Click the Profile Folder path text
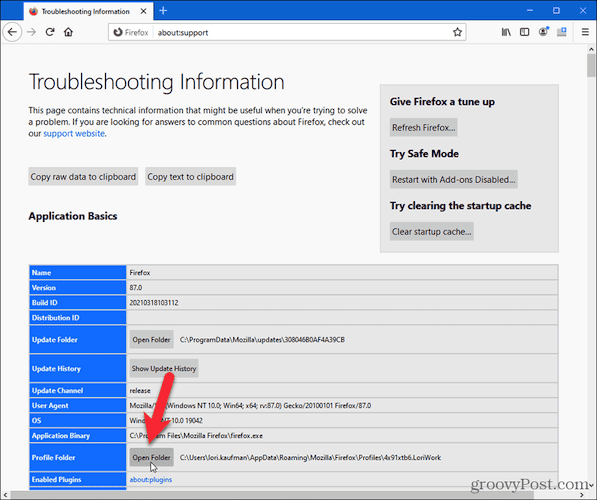The width and height of the screenshot is (597, 500). (310, 457)
